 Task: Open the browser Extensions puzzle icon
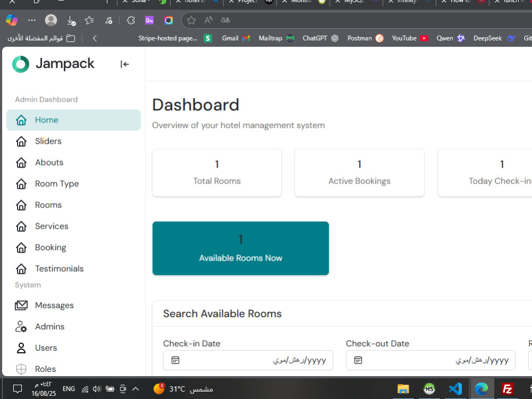(x=131, y=20)
